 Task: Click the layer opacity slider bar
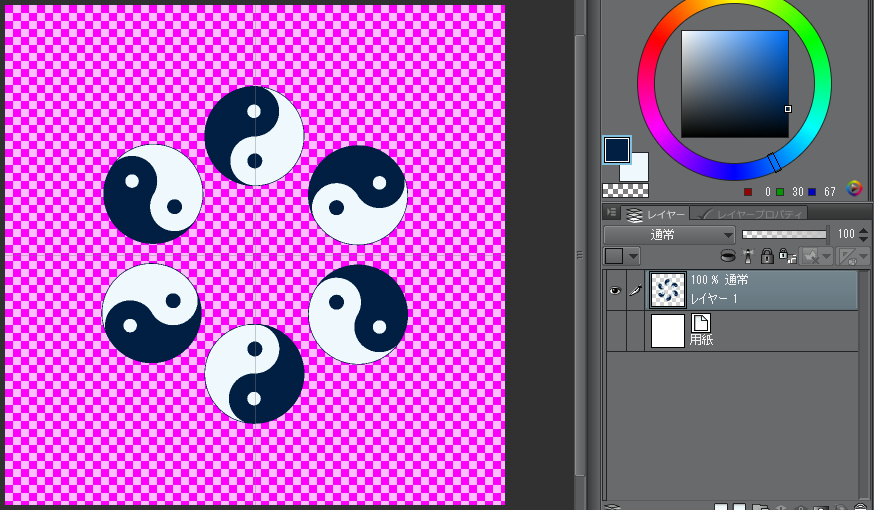click(x=784, y=235)
